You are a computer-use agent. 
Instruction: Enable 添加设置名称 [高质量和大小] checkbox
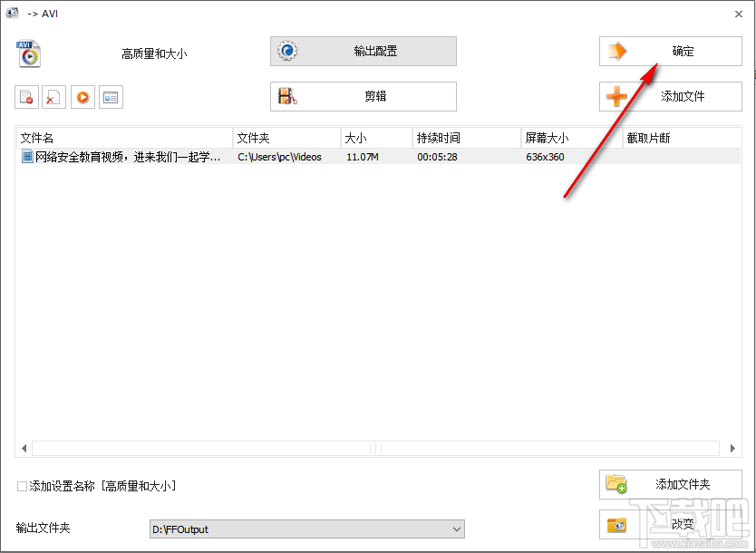(20, 486)
